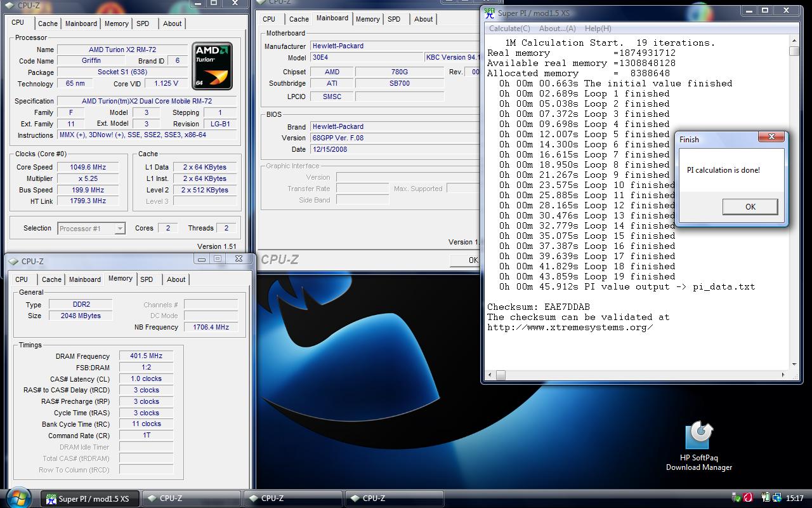Click OK in the Finish dialog
Image resolution: width=812 pixels, height=508 pixels.
[x=750, y=206]
